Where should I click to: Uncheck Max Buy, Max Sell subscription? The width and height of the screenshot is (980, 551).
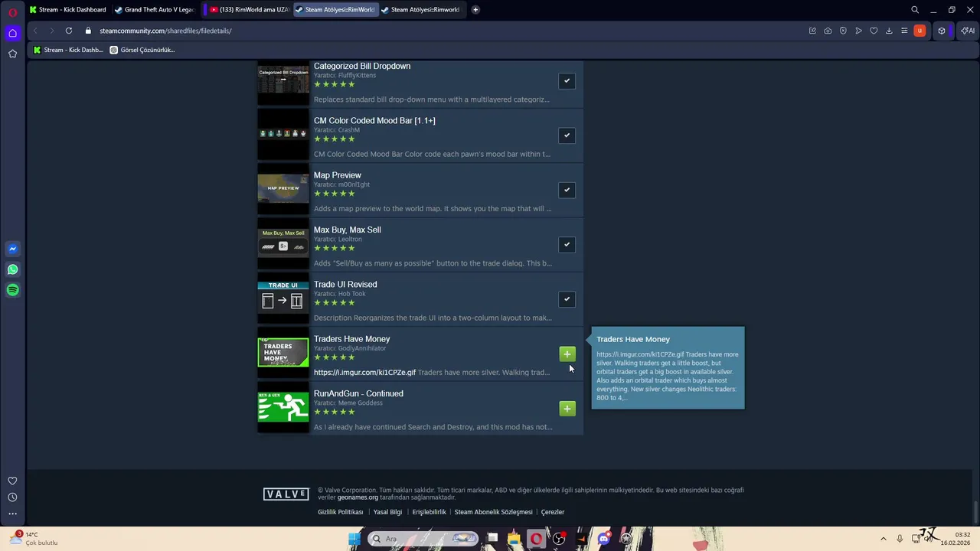click(567, 245)
